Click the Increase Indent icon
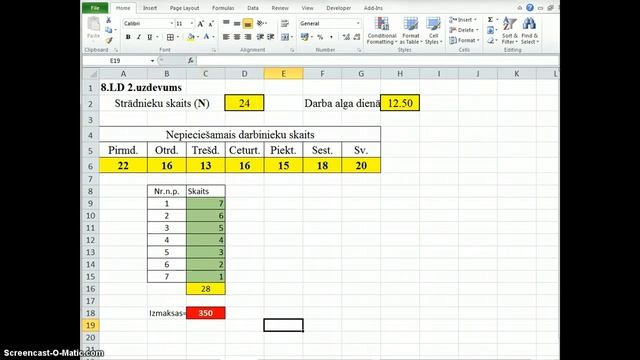Viewport: 640px width, 360px height. click(x=270, y=37)
